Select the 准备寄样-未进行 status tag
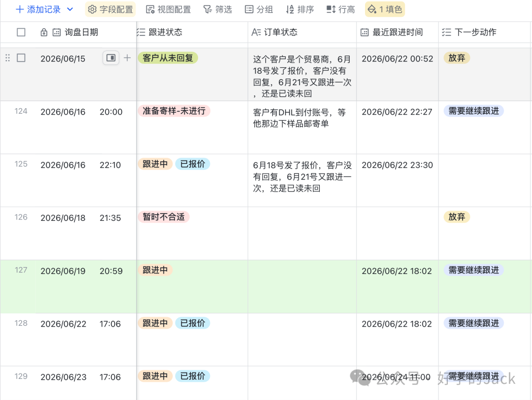The height and width of the screenshot is (400, 532). click(x=174, y=111)
